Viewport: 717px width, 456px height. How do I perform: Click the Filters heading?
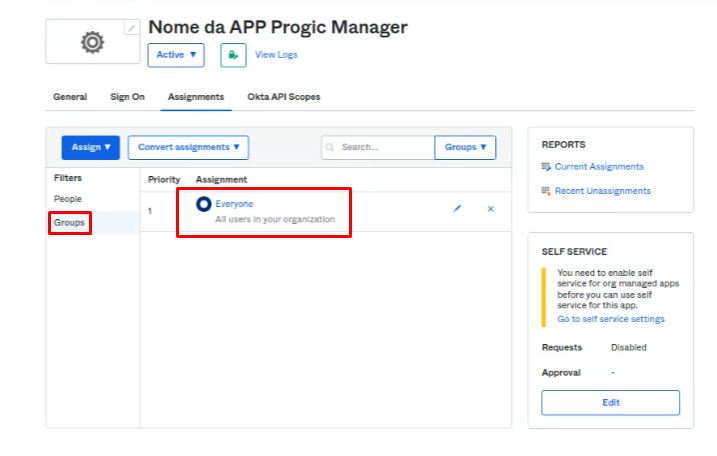(68, 178)
